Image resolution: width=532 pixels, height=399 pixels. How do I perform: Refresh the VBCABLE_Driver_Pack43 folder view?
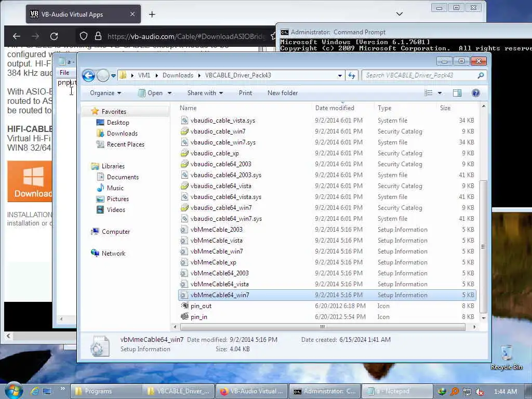[x=352, y=75]
